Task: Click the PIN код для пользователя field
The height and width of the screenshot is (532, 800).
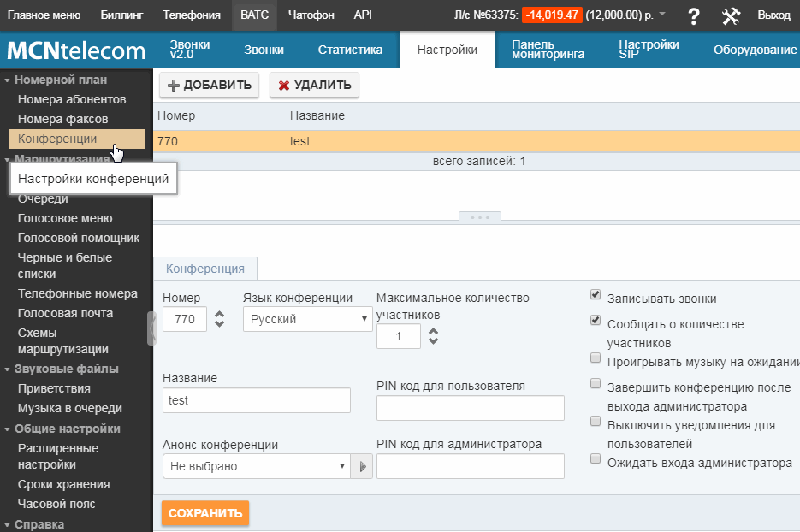Action: [470, 408]
